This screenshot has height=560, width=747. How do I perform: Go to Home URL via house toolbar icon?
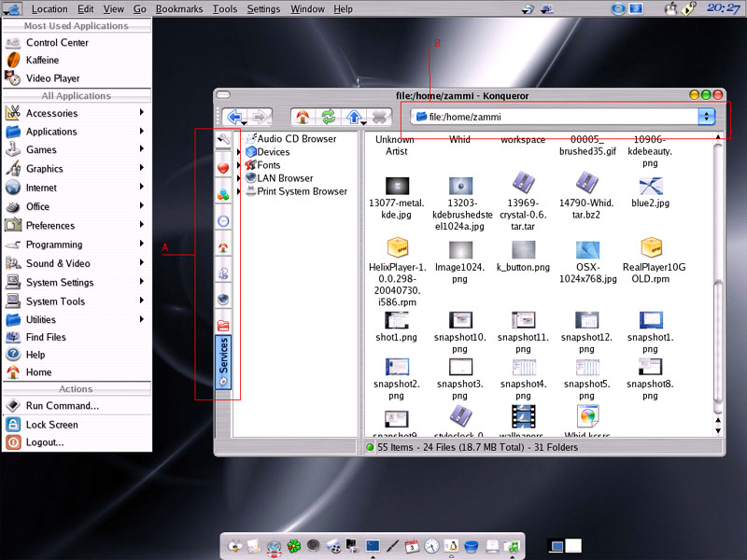point(303,117)
